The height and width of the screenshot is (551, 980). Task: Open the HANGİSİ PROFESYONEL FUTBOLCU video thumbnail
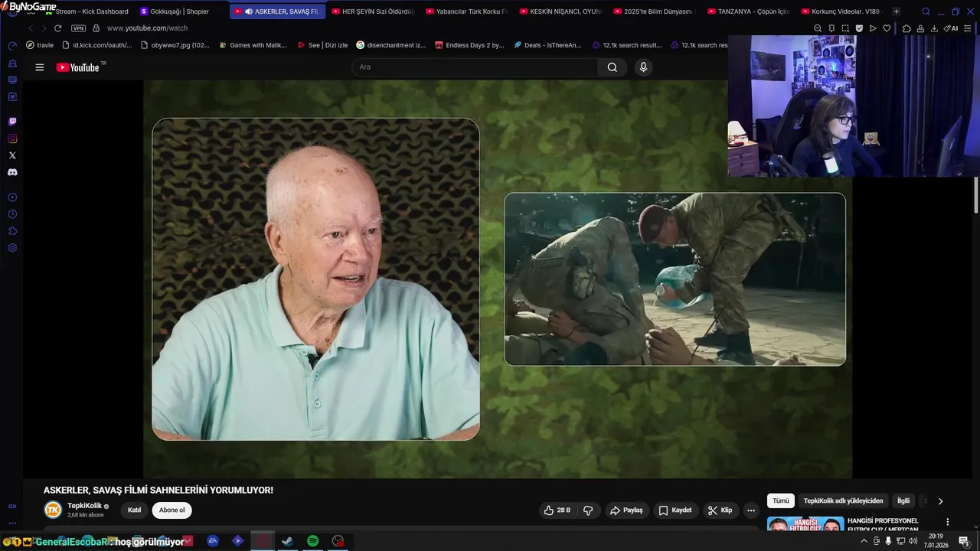coord(805,525)
